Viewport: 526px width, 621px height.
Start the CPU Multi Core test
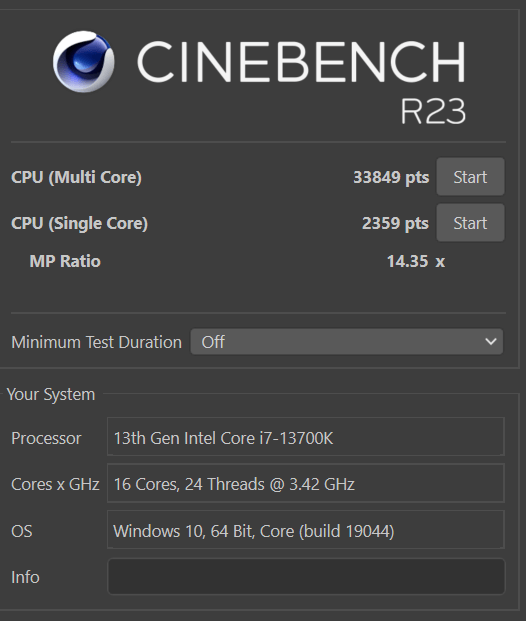(470, 177)
